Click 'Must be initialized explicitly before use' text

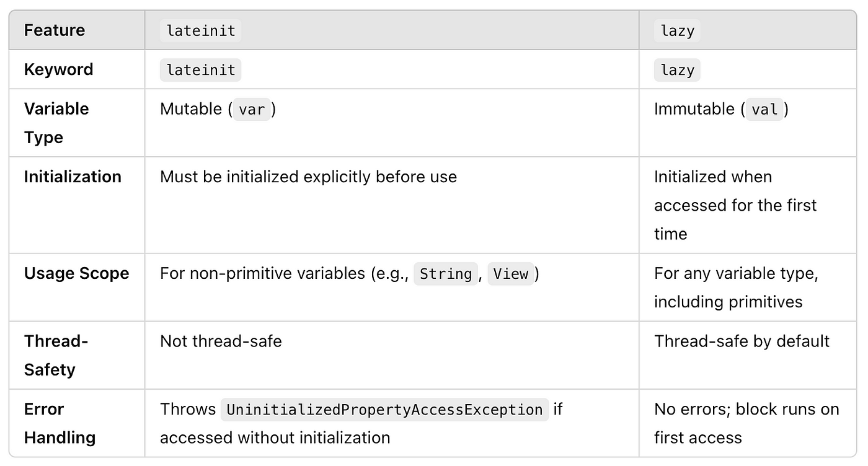308,177
